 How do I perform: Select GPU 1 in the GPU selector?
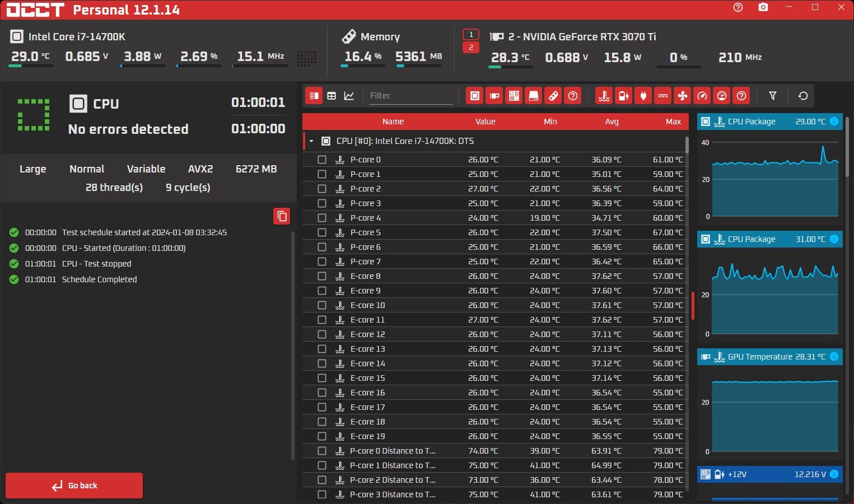coord(471,35)
